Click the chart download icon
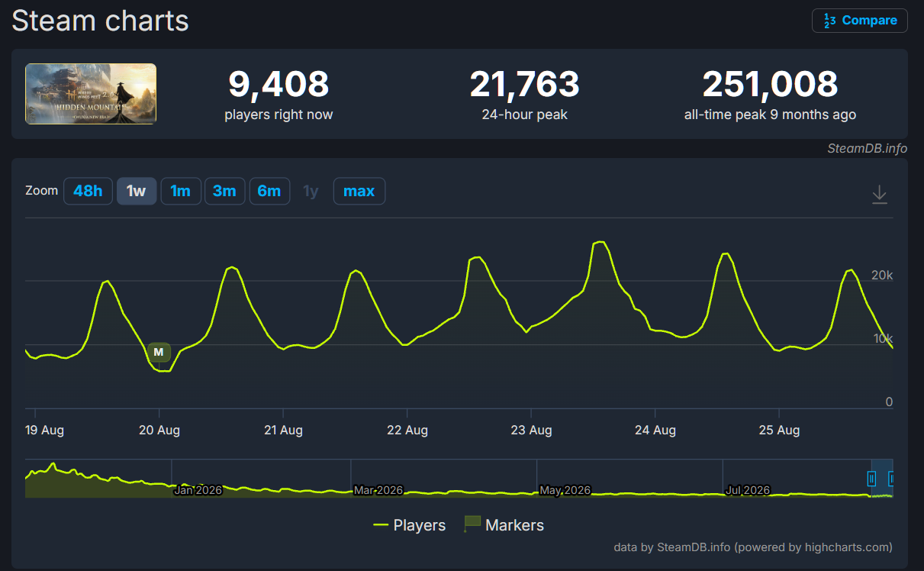The height and width of the screenshot is (571, 924). click(x=880, y=194)
